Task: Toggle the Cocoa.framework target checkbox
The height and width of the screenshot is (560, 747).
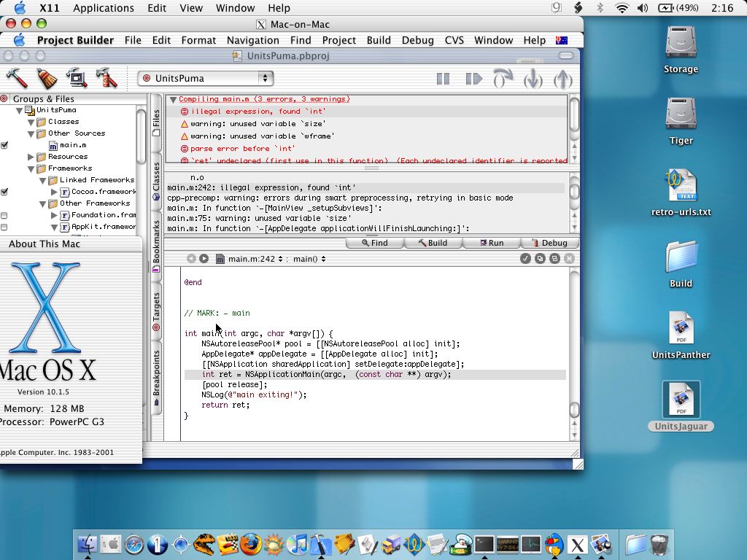Action: (x=4, y=192)
